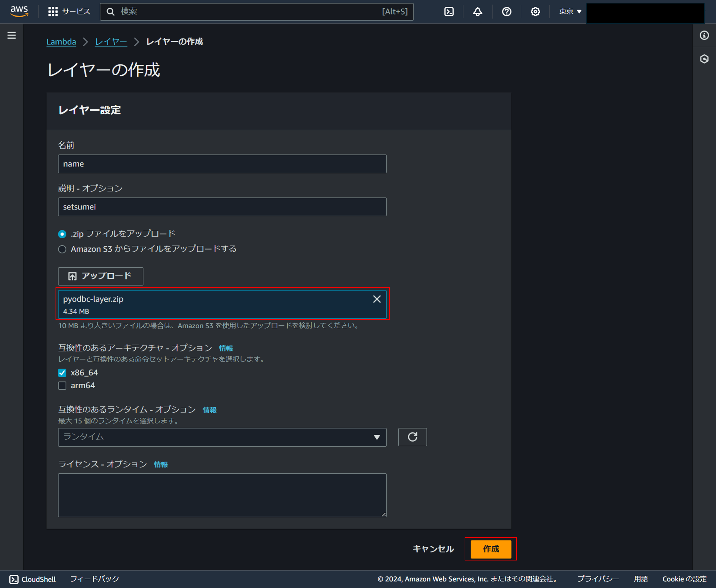Uncheck the x86_64 architecture checkbox
This screenshot has height=588, width=716.
[62, 372]
